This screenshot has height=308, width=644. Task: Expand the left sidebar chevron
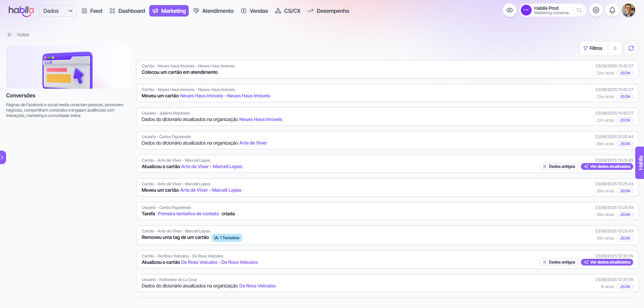pos(2,157)
